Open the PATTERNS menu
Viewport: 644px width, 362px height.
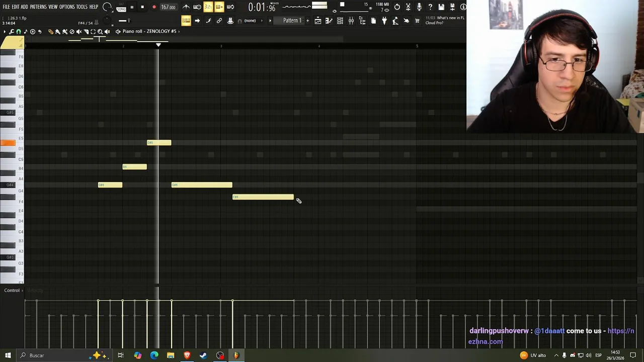tap(38, 7)
